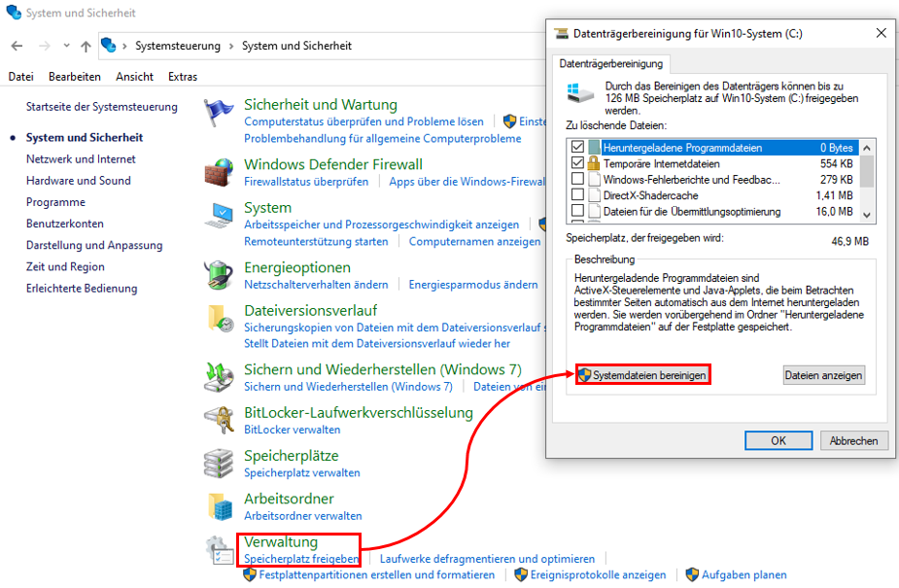The image size is (899, 588).
Task: Open the Programme category in sidebar
Action: [x=55, y=202]
